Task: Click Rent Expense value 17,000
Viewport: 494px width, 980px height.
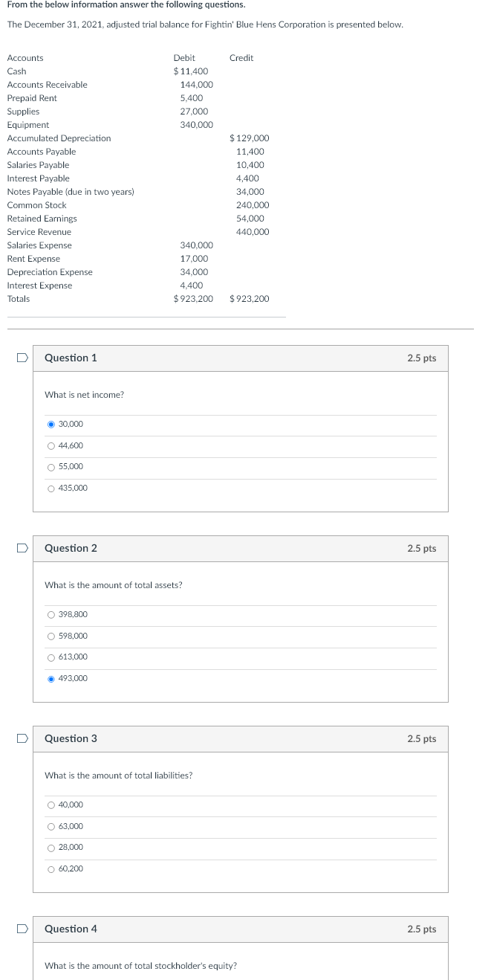Action: [x=194, y=259]
